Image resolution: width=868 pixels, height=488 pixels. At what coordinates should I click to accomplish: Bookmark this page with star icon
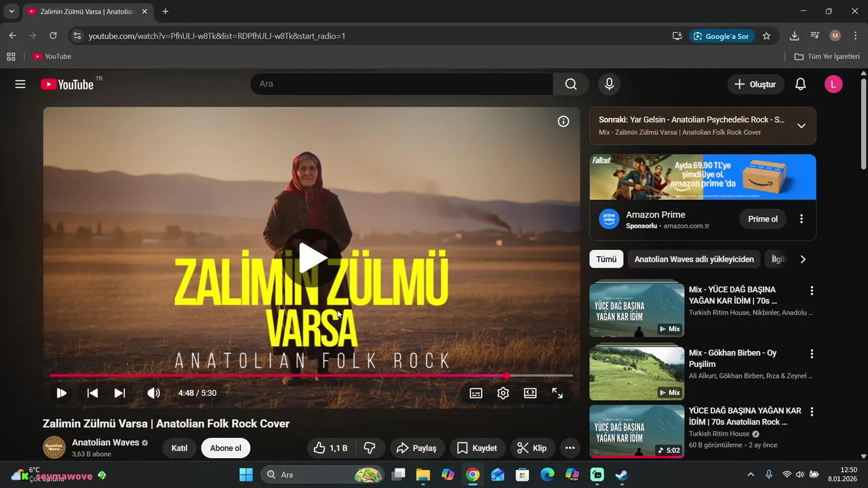(766, 36)
